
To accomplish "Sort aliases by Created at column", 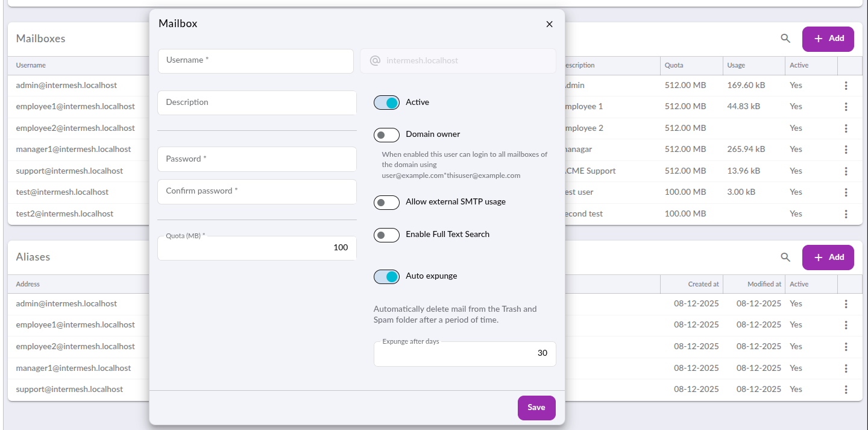I will pyautogui.click(x=691, y=284).
